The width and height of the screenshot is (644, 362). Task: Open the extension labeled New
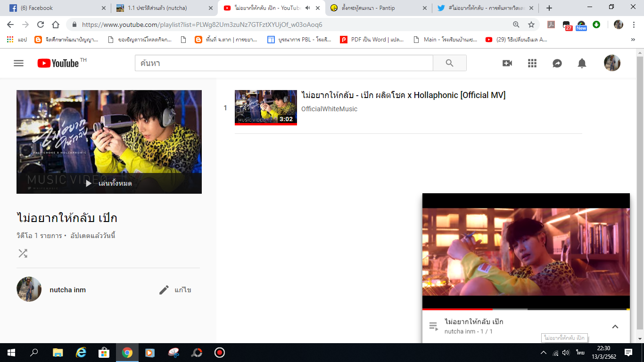pos(581,25)
